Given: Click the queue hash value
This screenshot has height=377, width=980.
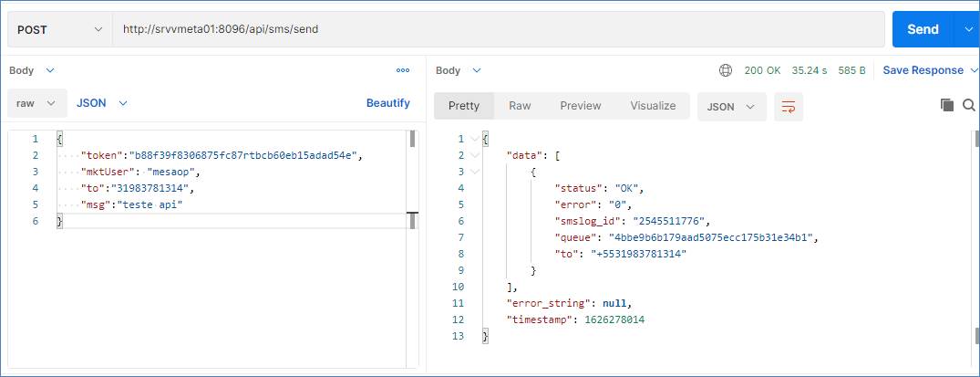Looking at the screenshot, I should pos(713,237).
